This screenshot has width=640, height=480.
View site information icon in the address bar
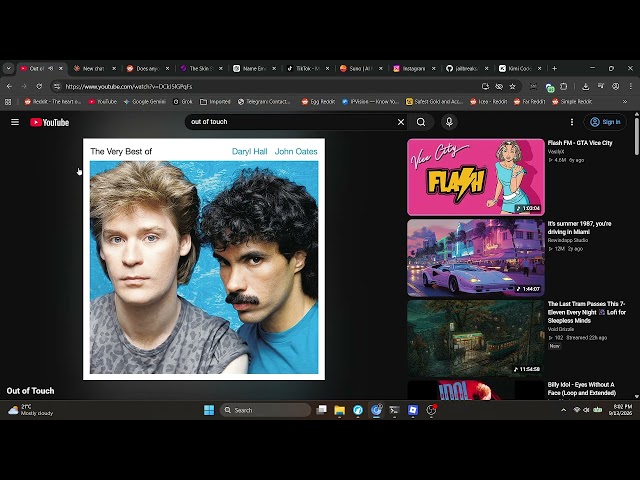(x=57, y=87)
